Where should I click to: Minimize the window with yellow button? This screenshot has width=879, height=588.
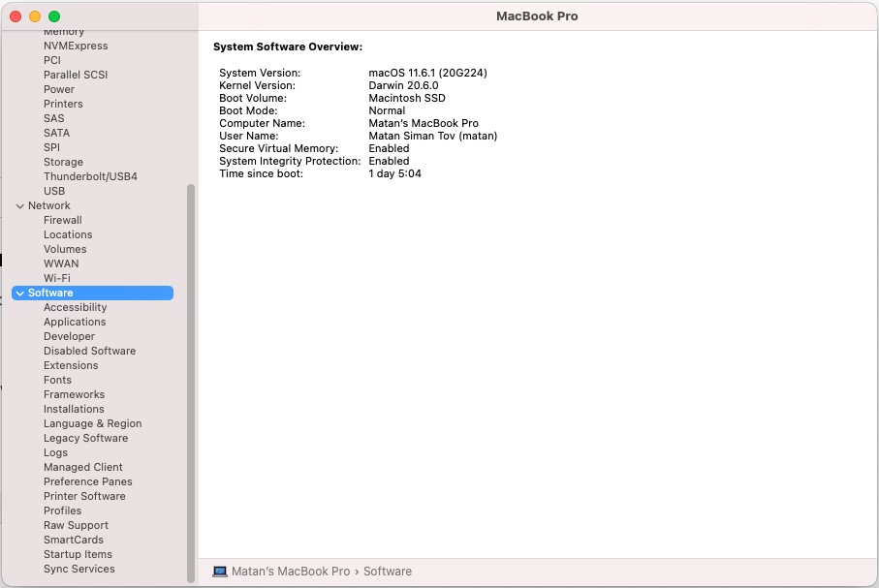(35, 16)
